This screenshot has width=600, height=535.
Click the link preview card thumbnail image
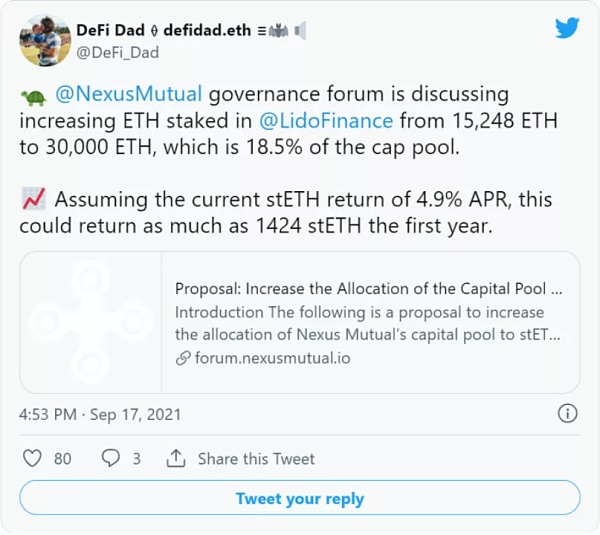pos(91,322)
